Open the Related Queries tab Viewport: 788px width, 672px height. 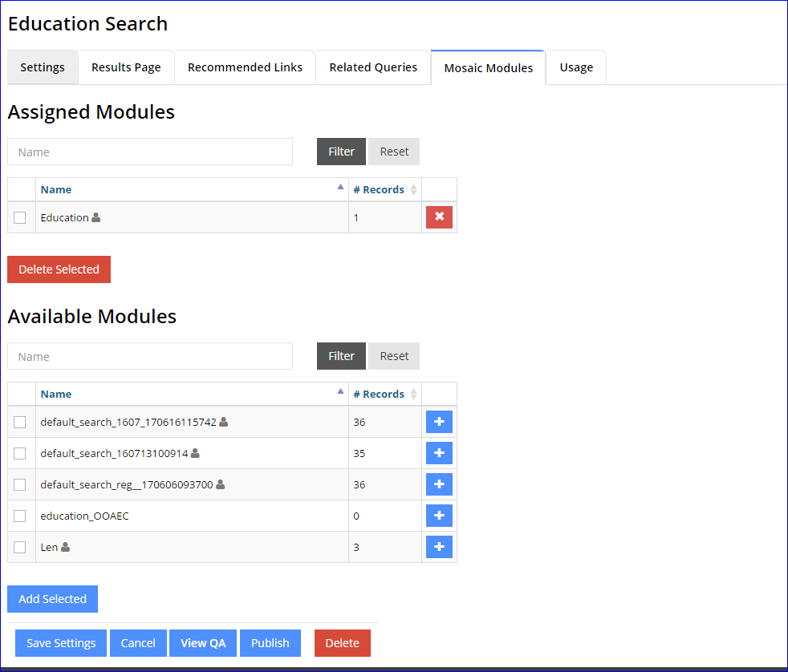point(373,67)
